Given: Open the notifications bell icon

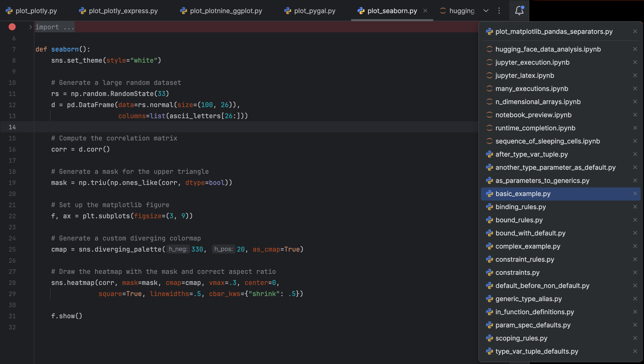Looking at the screenshot, I should point(519,11).
